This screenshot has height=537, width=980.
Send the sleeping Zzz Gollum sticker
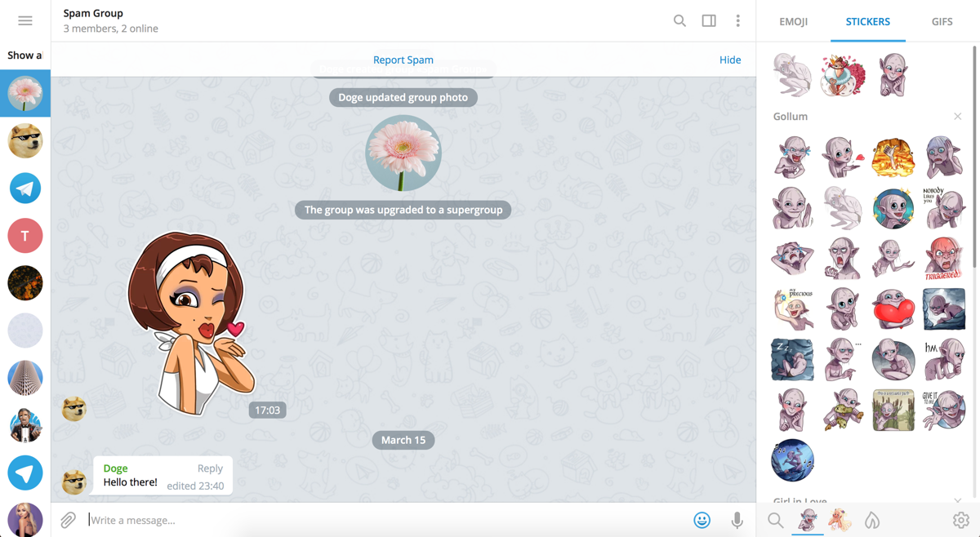792,359
